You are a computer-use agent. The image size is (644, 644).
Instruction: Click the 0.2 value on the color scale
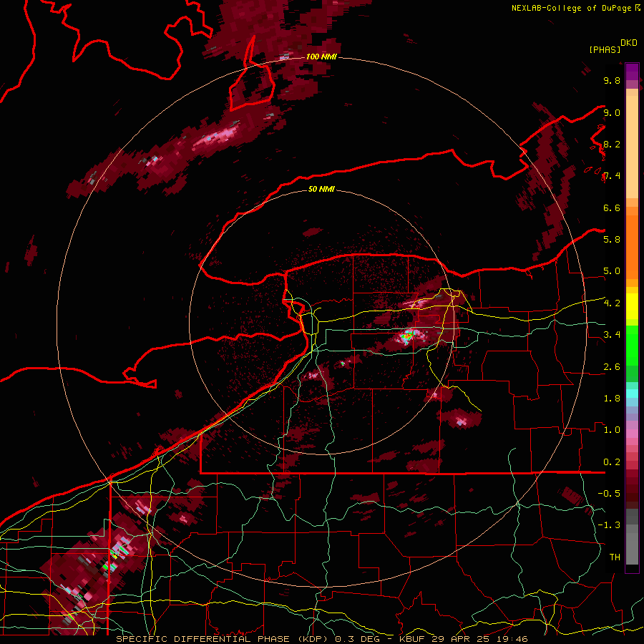click(x=612, y=462)
